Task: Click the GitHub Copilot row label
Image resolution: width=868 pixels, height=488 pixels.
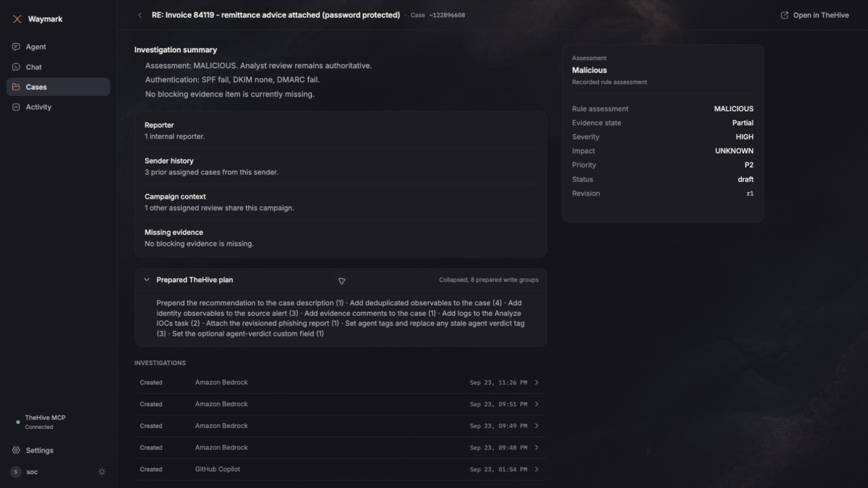Action: point(217,470)
